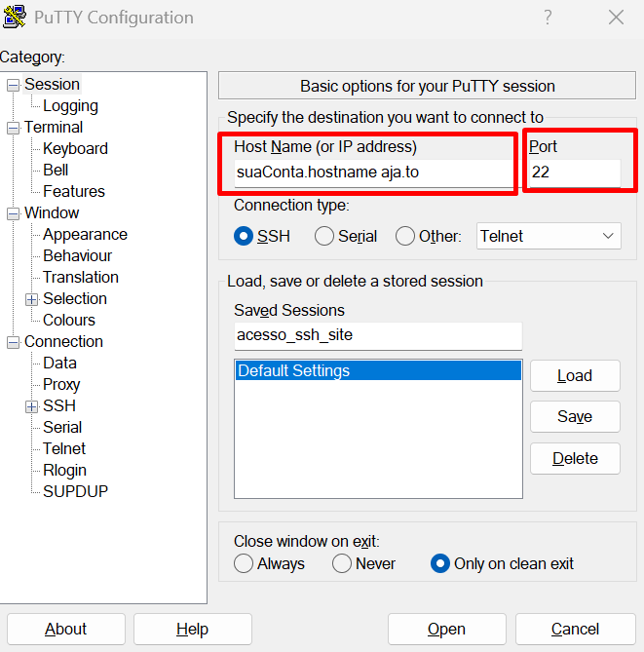Image resolution: width=644 pixels, height=652 pixels.
Task: Open the Logging category
Action: coord(70,106)
